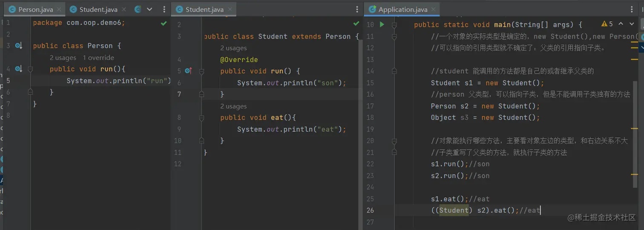Click 'main' in the Application.java method signature
The height and width of the screenshot is (230, 644).
click(503, 25)
